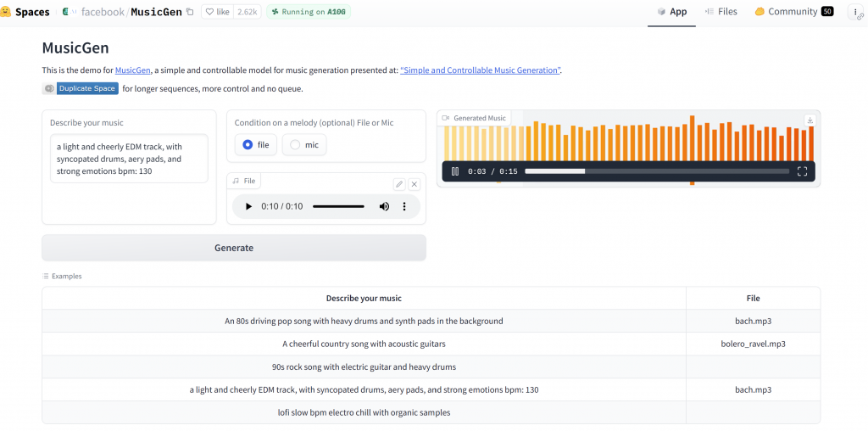Open the Simple and Controllable Music Generation link
This screenshot has width=868, height=431.
coord(480,70)
